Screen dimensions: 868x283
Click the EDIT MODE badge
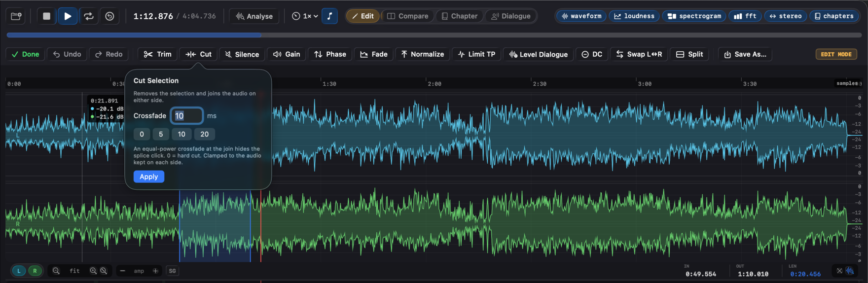coord(836,54)
